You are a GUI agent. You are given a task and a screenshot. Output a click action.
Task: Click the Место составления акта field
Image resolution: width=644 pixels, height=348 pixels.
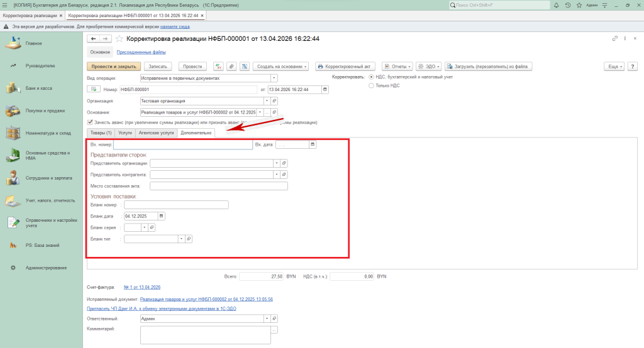[218, 186]
